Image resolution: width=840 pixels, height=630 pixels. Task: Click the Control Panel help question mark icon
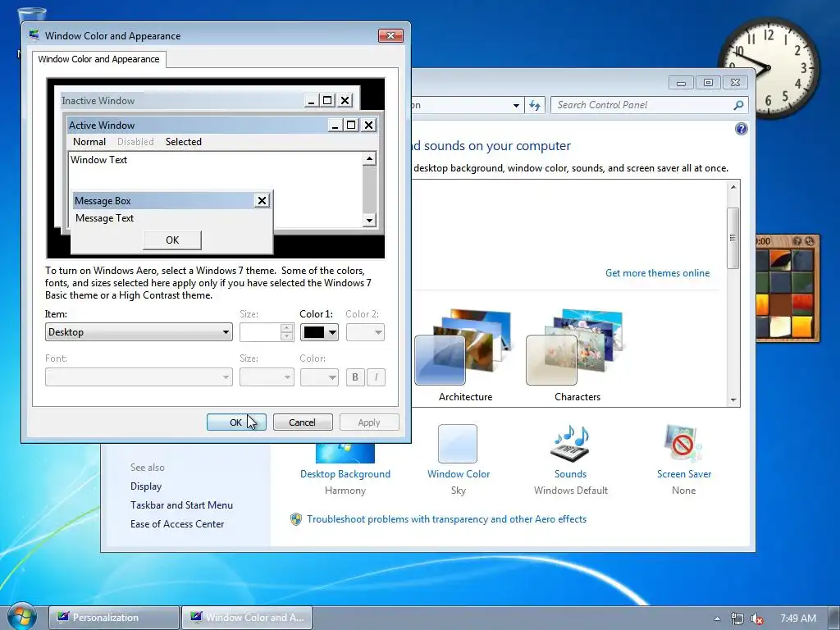coord(741,129)
